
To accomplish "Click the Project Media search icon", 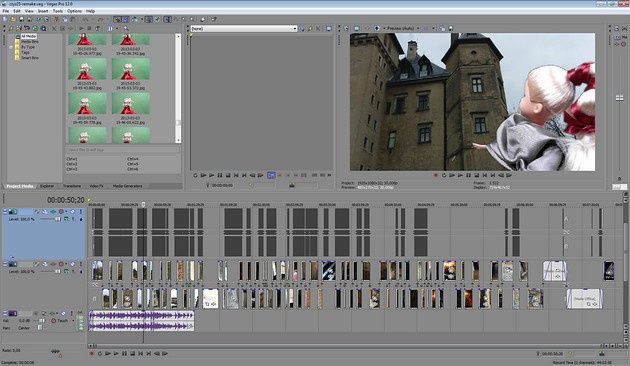I will [x=126, y=29].
